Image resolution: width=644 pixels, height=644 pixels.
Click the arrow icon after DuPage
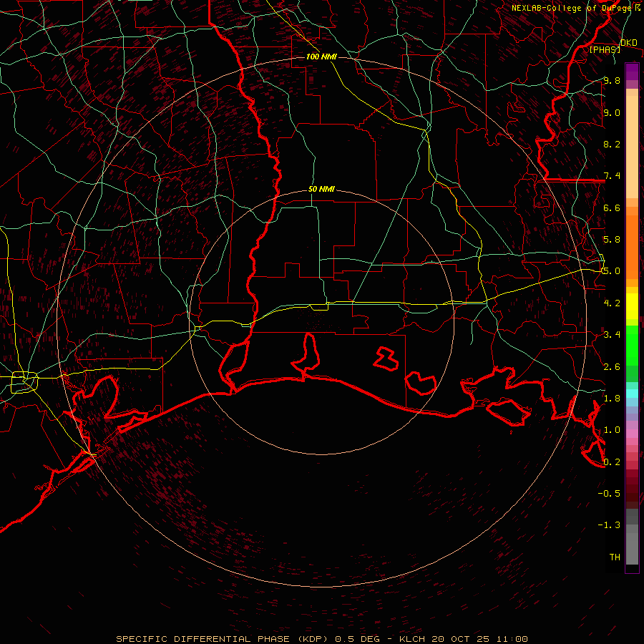click(x=638, y=8)
